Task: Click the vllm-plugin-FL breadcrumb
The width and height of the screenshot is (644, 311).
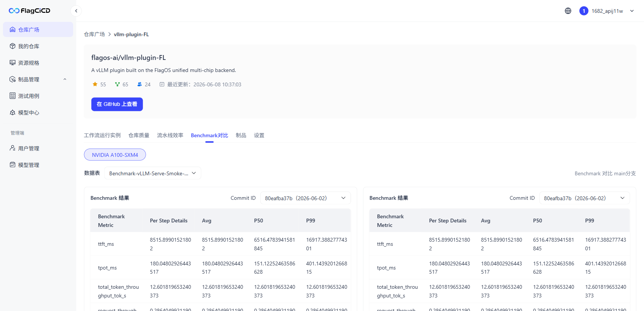Action: click(131, 34)
